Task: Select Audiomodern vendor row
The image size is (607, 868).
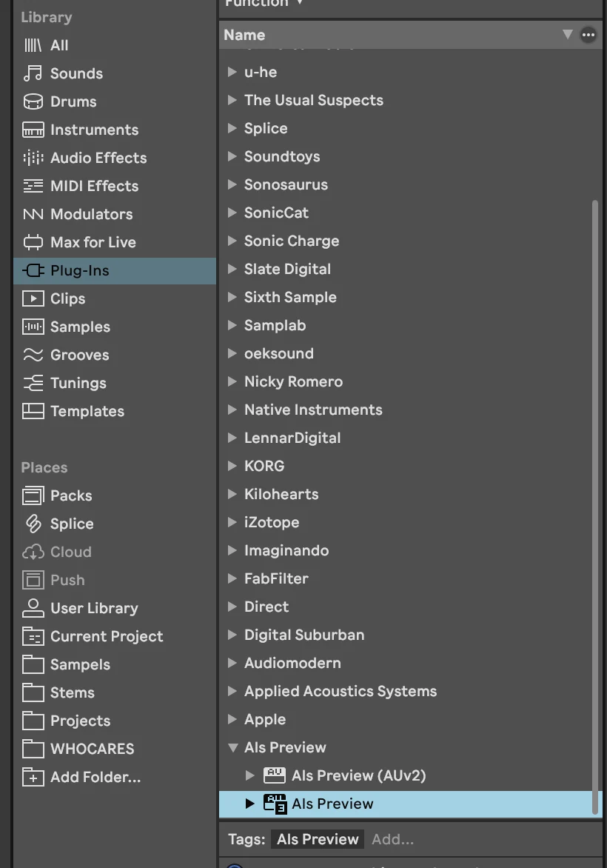Action: pyautogui.click(x=411, y=663)
